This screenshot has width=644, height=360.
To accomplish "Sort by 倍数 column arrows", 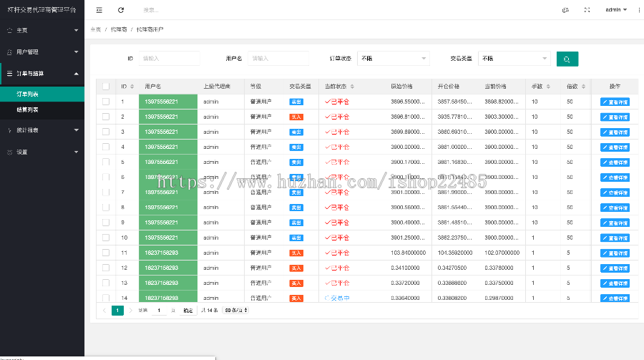I will click(583, 87).
